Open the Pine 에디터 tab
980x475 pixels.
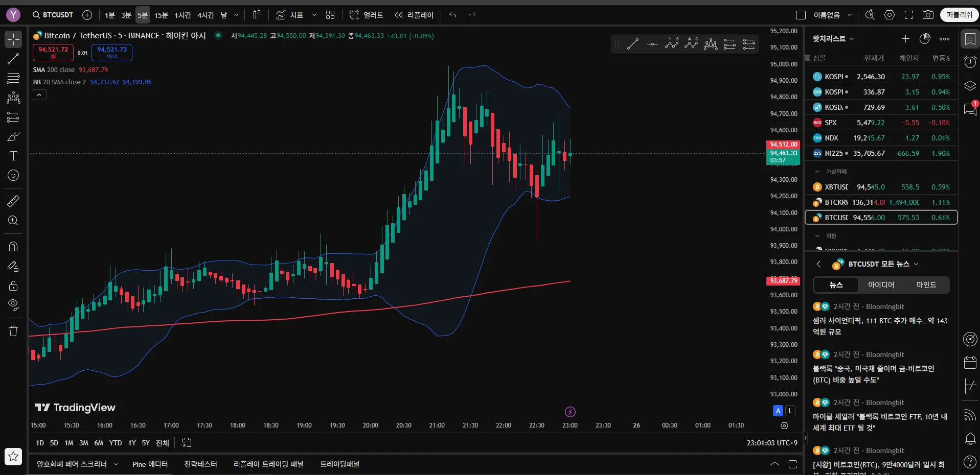coord(150,464)
